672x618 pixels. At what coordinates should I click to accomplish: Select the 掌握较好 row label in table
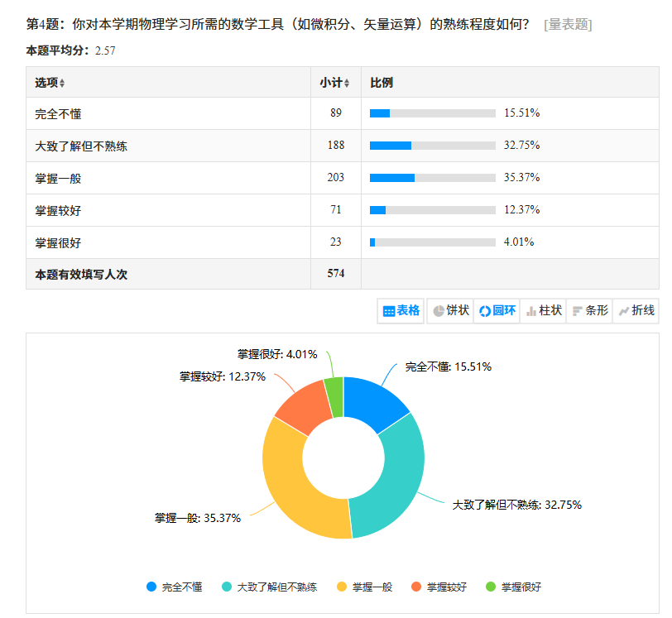[58, 210]
